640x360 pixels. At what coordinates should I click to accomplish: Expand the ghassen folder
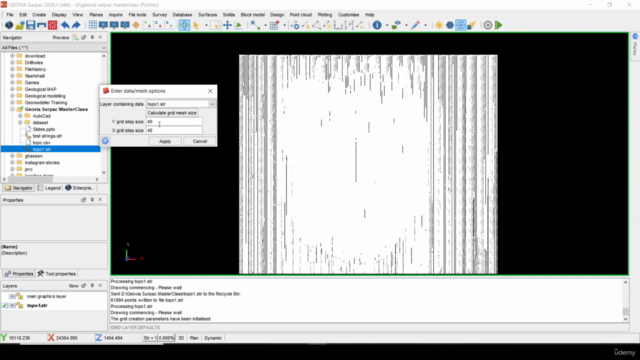12,156
